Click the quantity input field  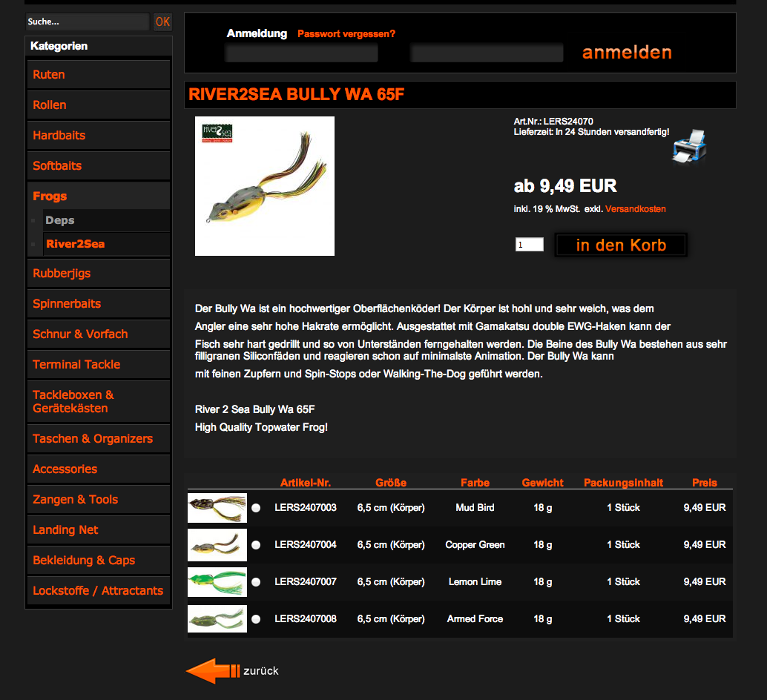[x=530, y=245]
